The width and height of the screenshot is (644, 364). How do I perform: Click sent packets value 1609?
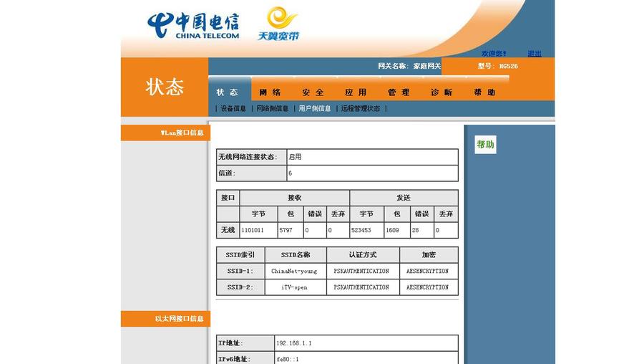coord(392,230)
